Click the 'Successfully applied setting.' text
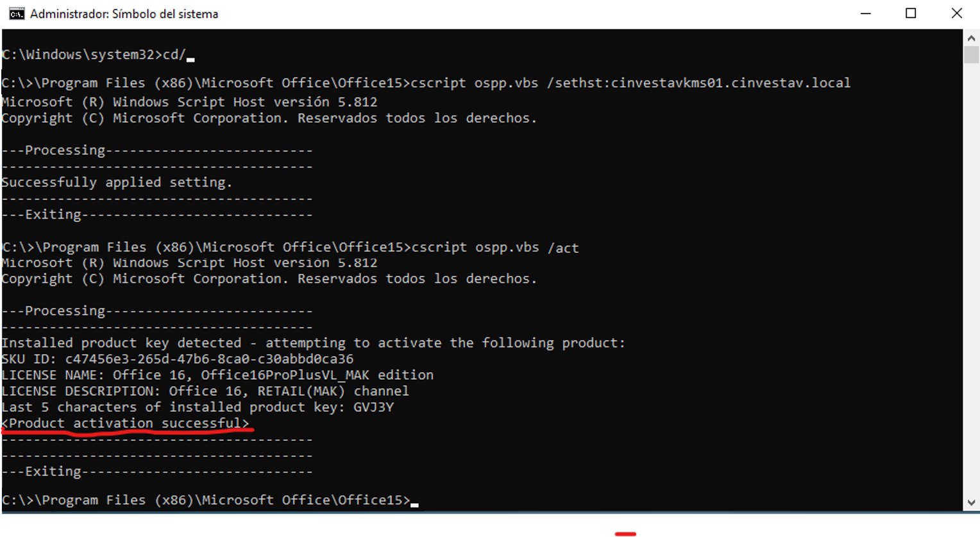 point(116,183)
